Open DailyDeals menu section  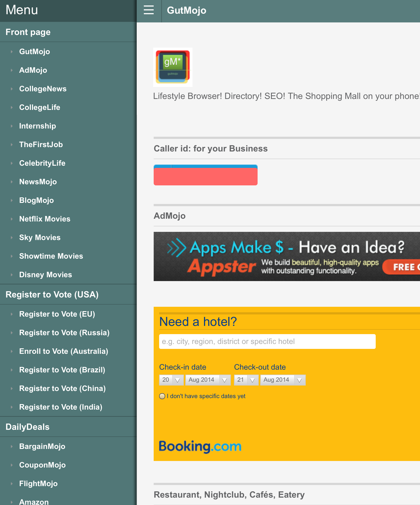pos(28,427)
